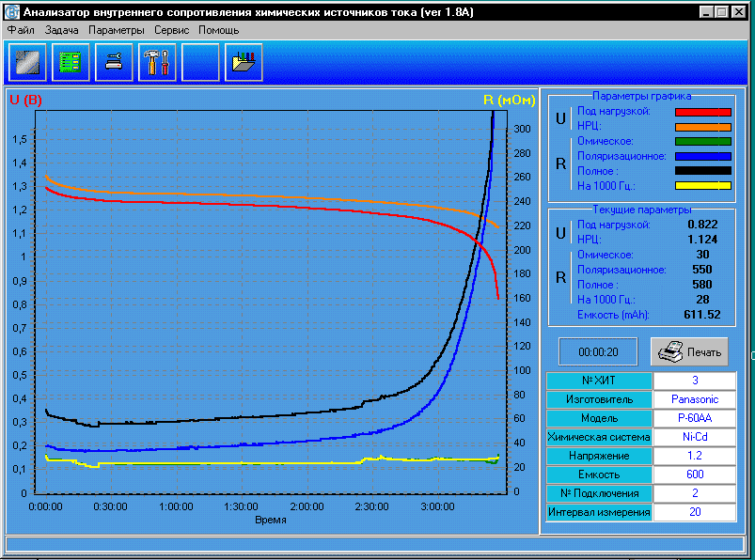The height and width of the screenshot is (560, 755).
Task: Open the Задача menu
Action: (62, 30)
